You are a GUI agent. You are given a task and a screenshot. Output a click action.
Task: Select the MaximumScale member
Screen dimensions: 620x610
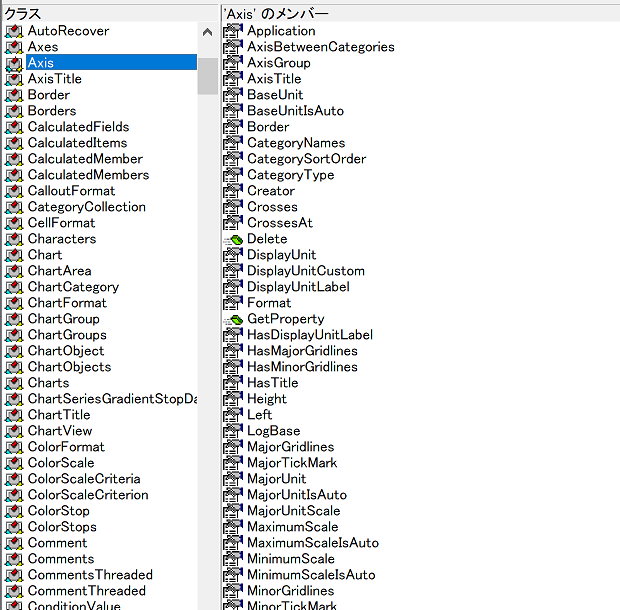tap(292, 527)
